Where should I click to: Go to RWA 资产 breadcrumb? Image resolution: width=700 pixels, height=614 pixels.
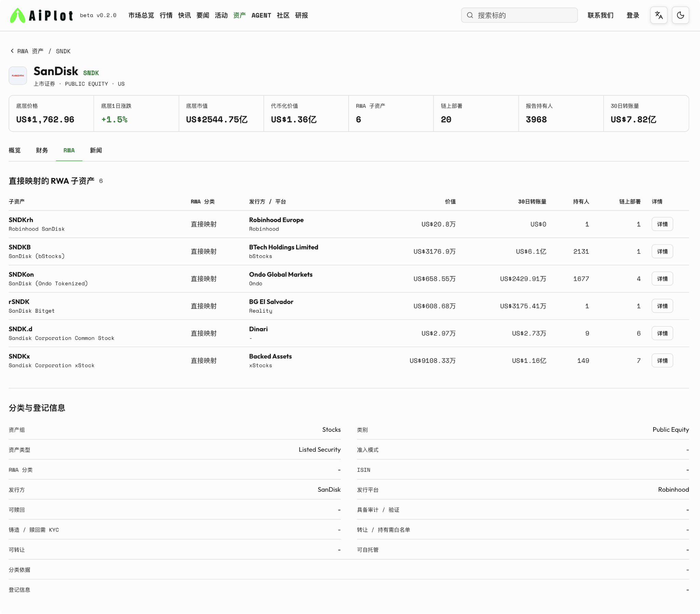(x=30, y=51)
